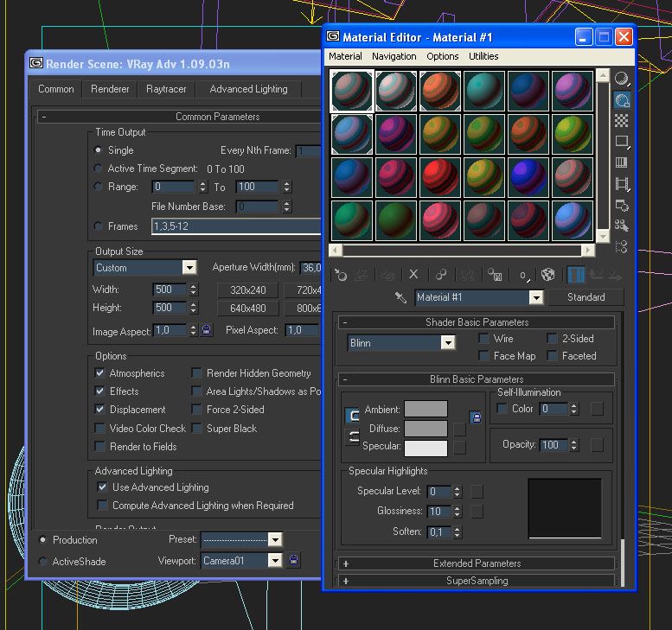Click the upper ambient-diffuse color lock icon
Image resolution: width=672 pixels, height=630 pixels.
(352, 415)
